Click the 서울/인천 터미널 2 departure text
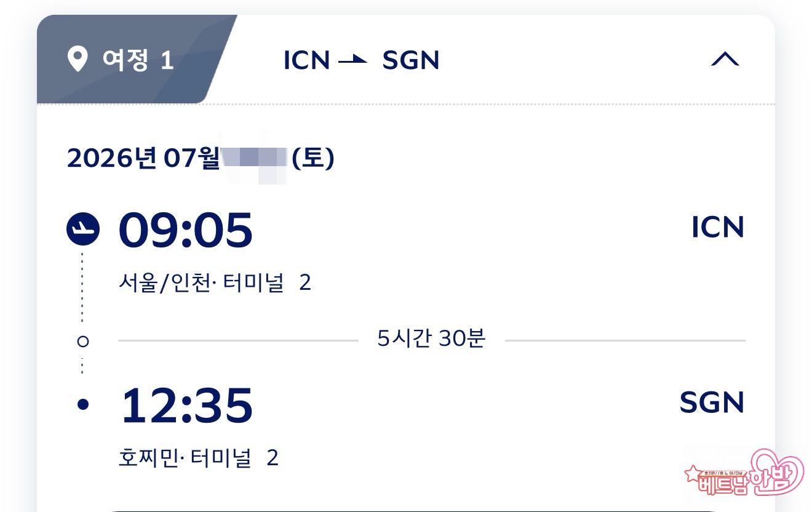 (215, 283)
